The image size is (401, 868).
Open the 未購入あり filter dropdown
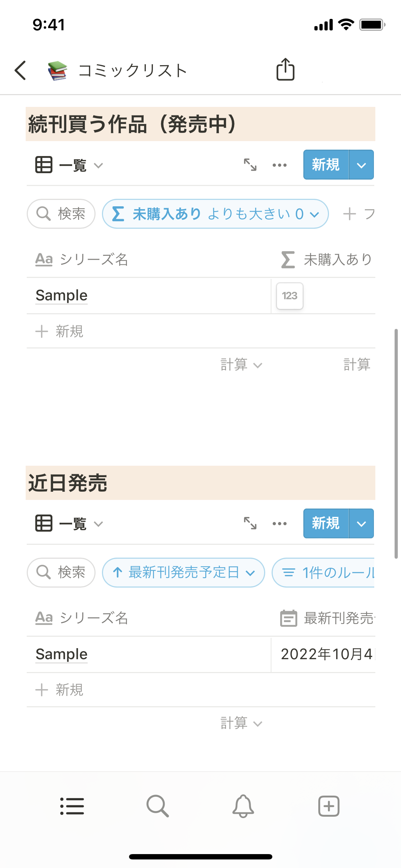pyautogui.click(x=215, y=214)
